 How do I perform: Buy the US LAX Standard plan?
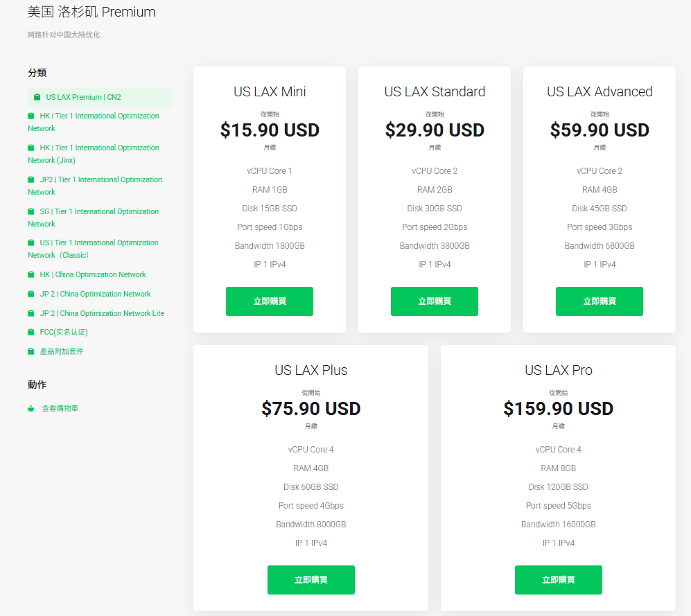click(434, 301)
